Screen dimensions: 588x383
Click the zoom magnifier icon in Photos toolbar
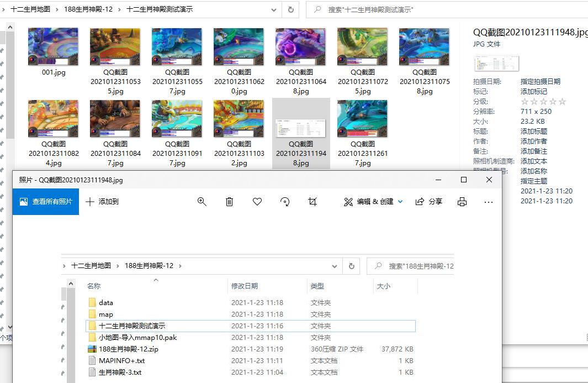tap(202, 202)
